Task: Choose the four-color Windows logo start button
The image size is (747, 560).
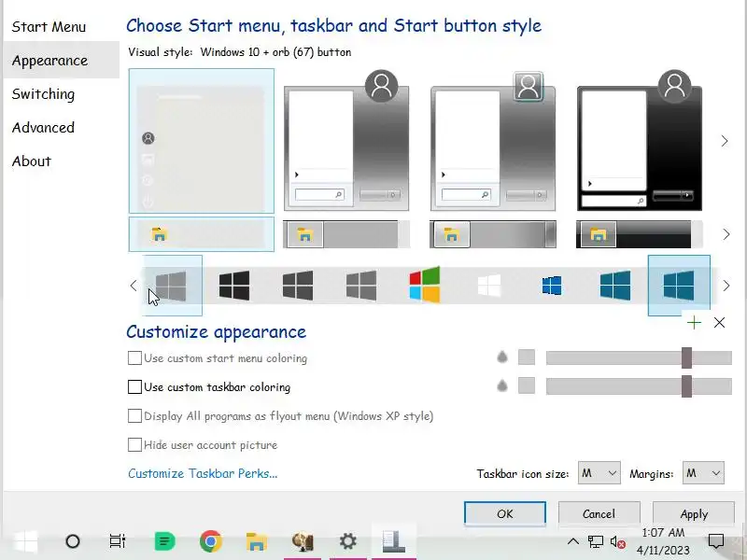Action: click(425, 285)
